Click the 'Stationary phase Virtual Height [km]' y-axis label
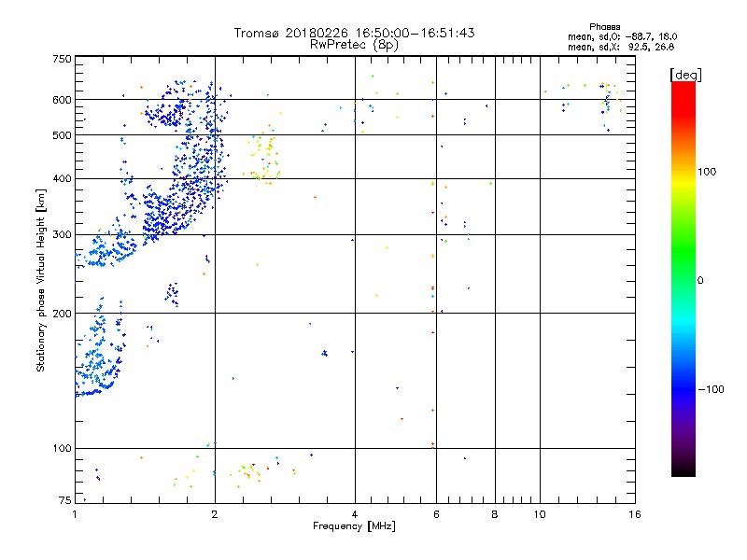 tap(41, 281)
